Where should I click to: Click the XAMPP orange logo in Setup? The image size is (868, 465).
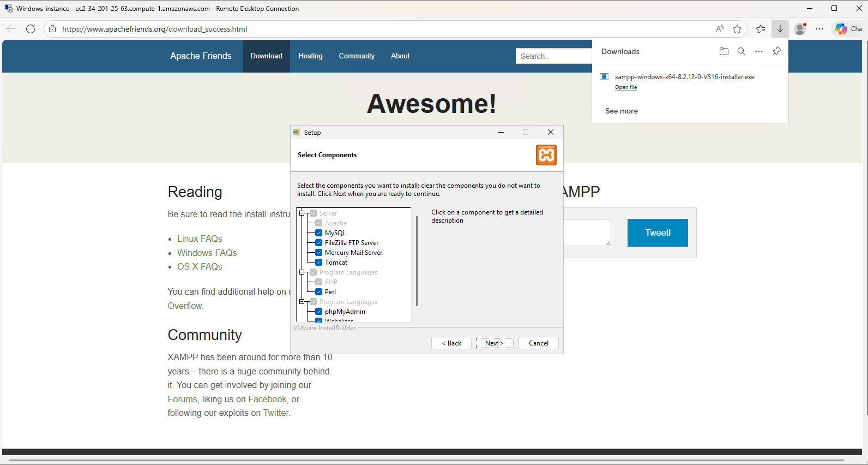click(x=546, y=155)
